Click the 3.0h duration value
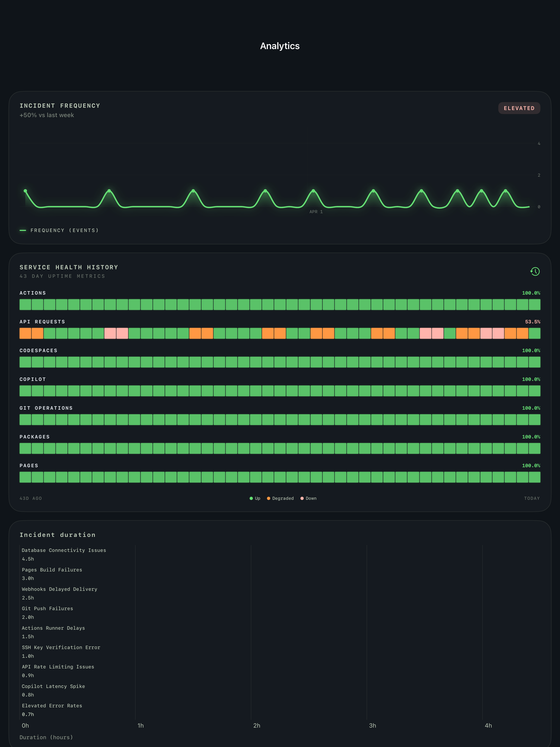Image resolution: width=560 pixels, height=747 pixels. [x=28, y=578]
